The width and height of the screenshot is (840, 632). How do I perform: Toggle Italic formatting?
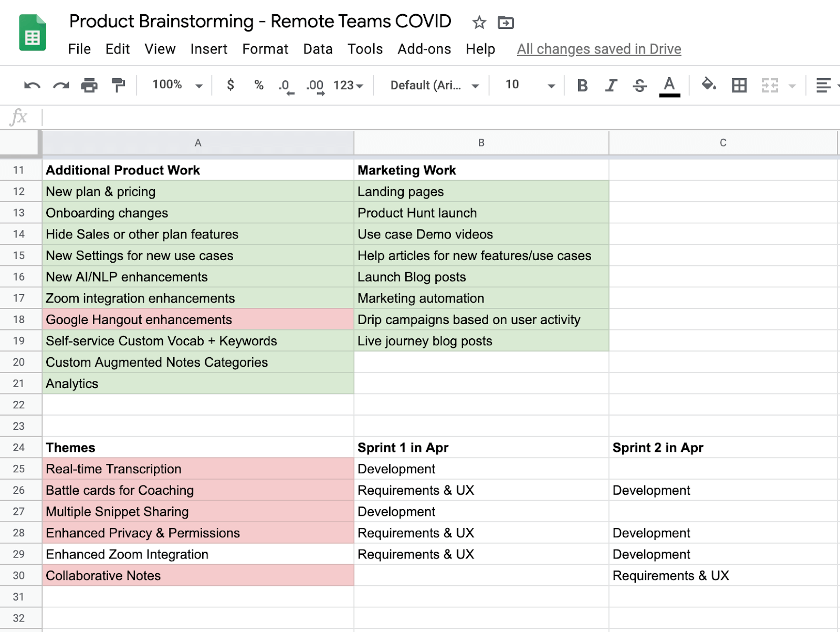coord(611,85)
